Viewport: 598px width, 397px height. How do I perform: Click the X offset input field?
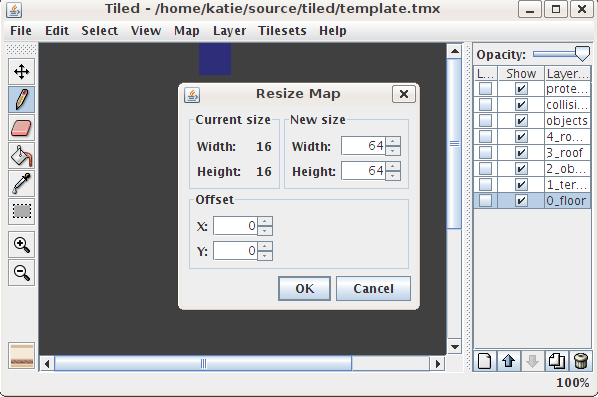click(x=236, y=226)
